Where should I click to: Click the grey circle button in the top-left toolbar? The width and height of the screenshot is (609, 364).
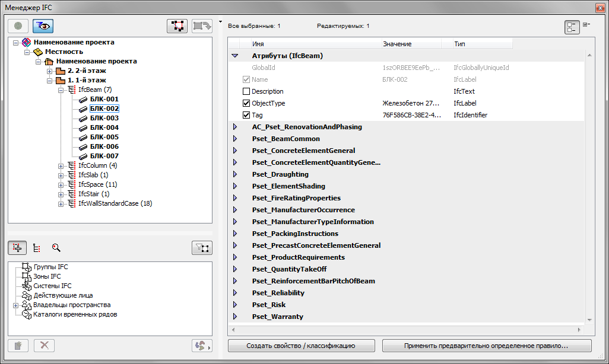tap(18, 26)
